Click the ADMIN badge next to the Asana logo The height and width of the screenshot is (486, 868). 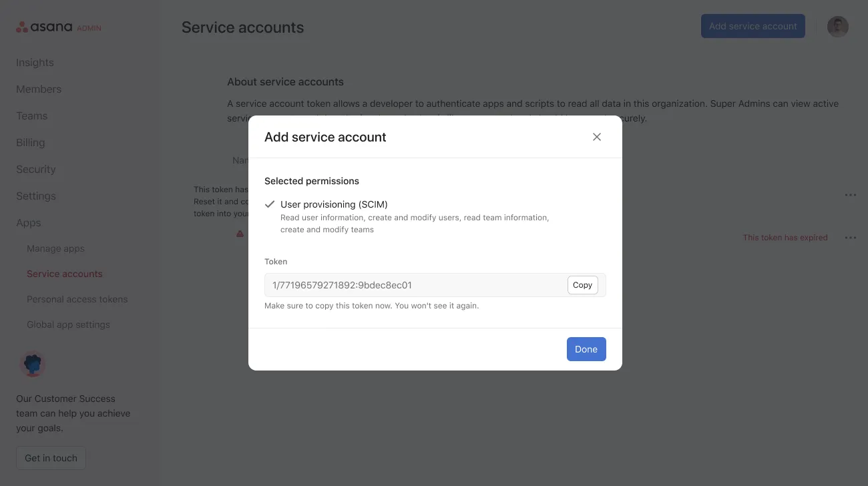pos(91,28)
